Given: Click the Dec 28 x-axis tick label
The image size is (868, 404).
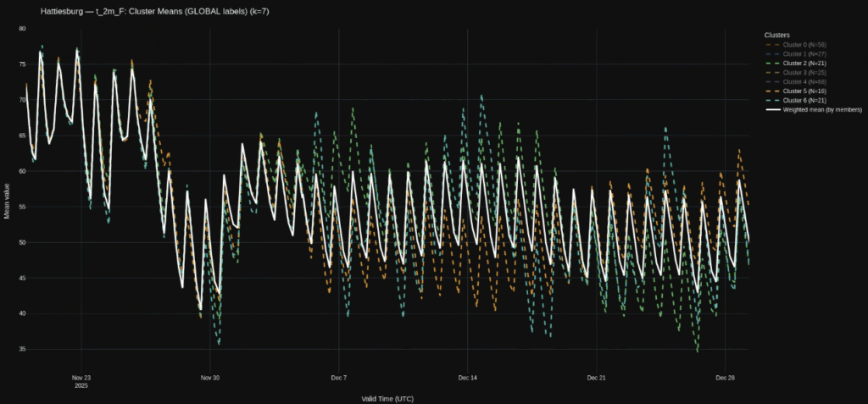Looking at the screenshot, I should coord(725,378).
